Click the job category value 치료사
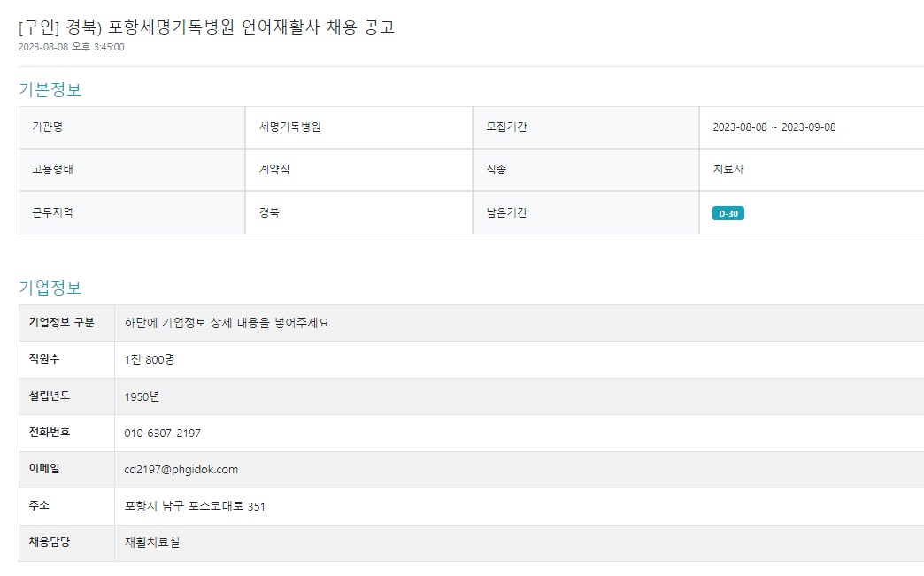Viewport: 924px width, 576px height. [x=728, y=170]
